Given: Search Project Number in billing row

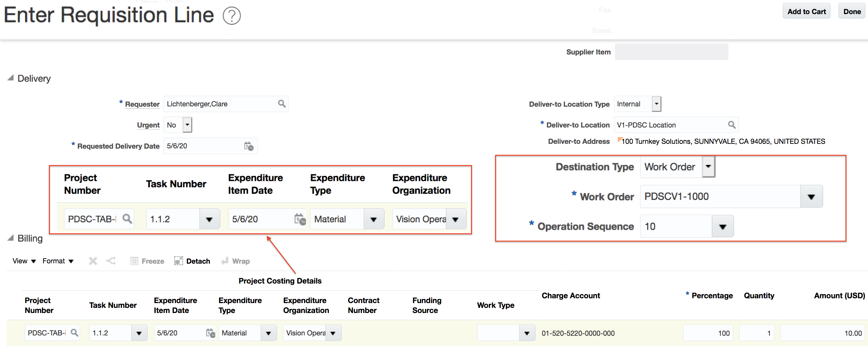Looking at the screenshot, I should pos(74,333).
